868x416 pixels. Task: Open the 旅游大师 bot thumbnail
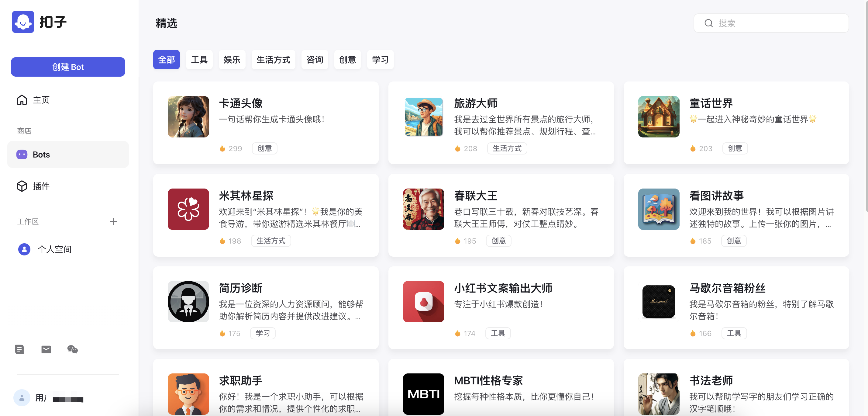click(424, 117)
